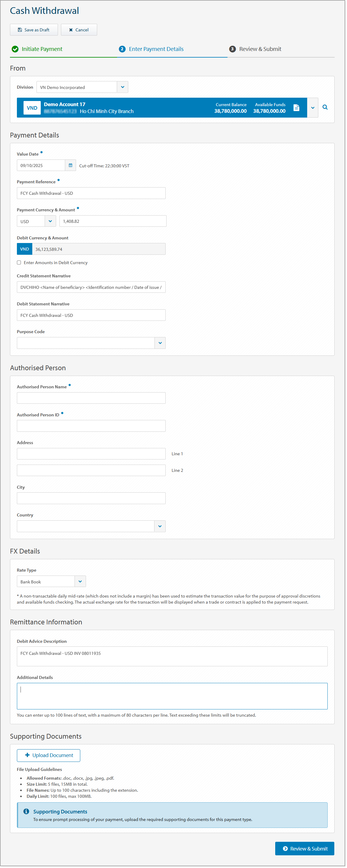Open the Purpose Code dropdown
Viewport: 347px width, 868px height.
coord(160,343)
